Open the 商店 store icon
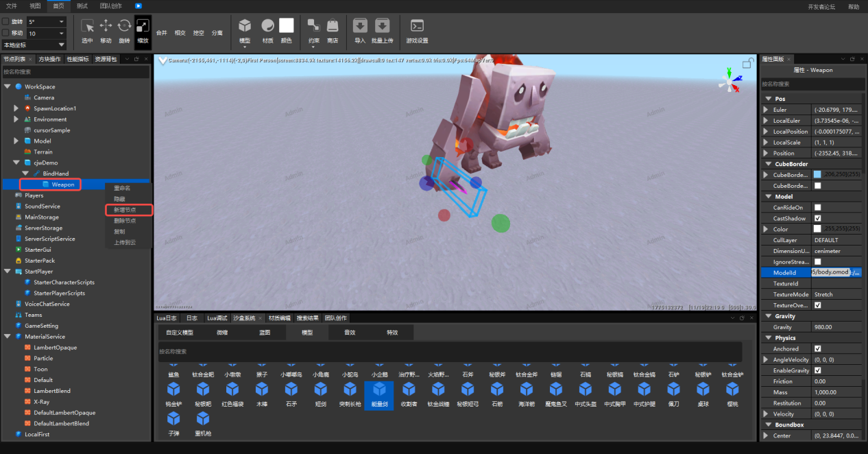 (333, 27)
